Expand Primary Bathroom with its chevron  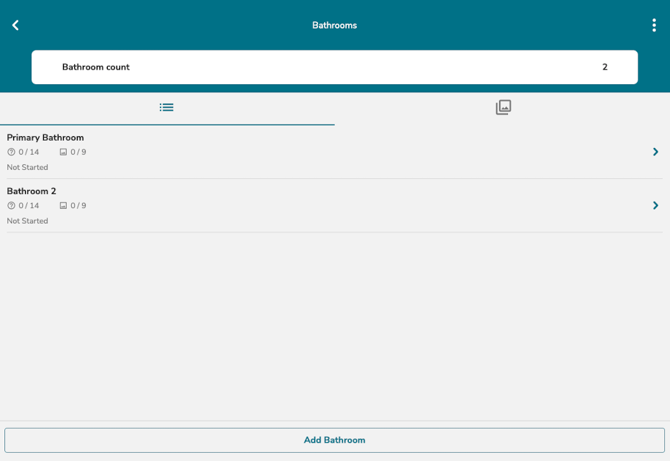coord(655,152)
